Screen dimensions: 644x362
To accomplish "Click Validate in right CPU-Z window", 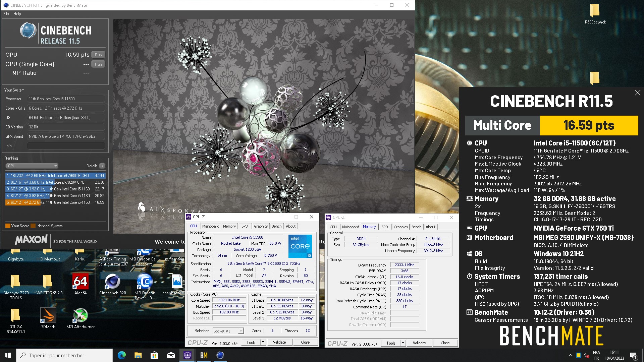I will tap(419, 343).
